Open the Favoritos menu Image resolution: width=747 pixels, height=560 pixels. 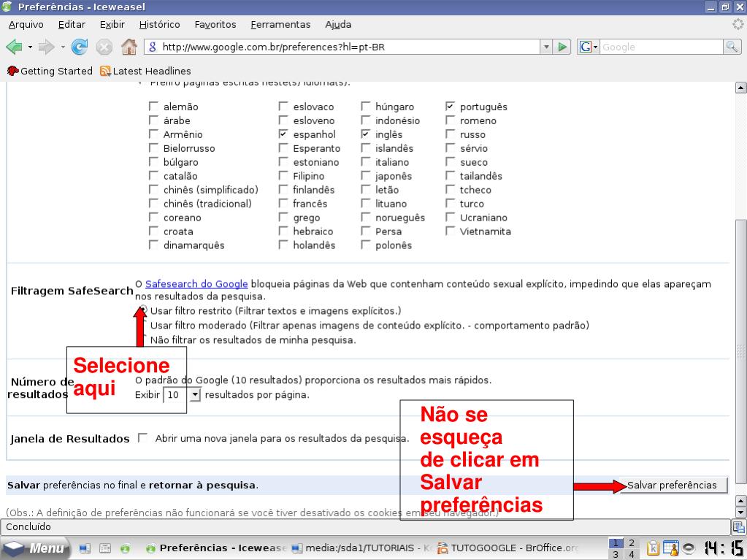click(215, 24)
